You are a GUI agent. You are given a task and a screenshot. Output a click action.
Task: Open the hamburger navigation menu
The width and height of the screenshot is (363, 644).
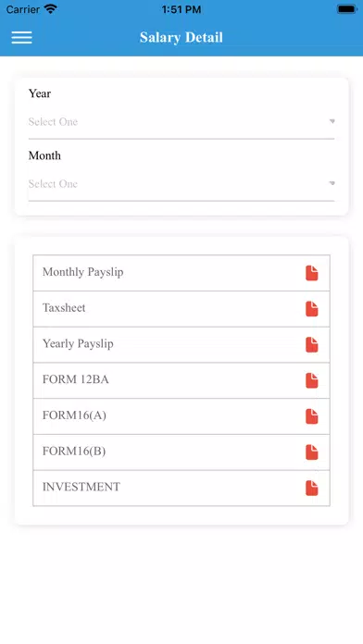pyautogui.click(x=22, y=37)
